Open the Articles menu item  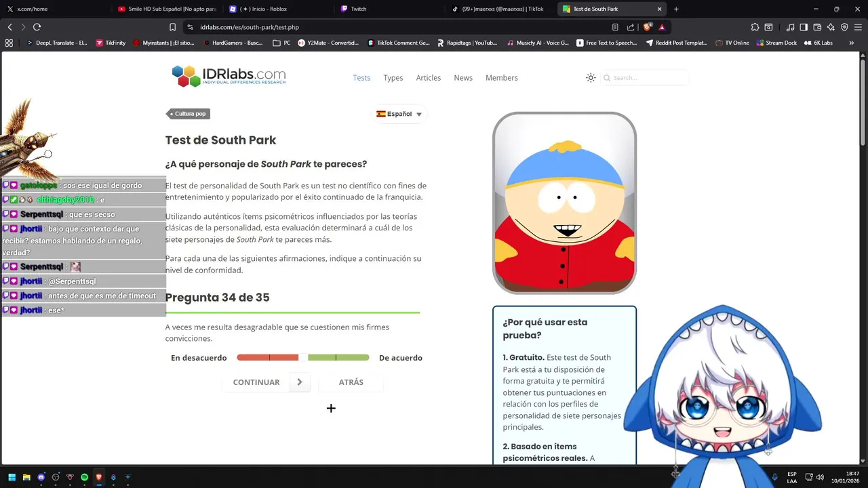(x=429, y=78)
